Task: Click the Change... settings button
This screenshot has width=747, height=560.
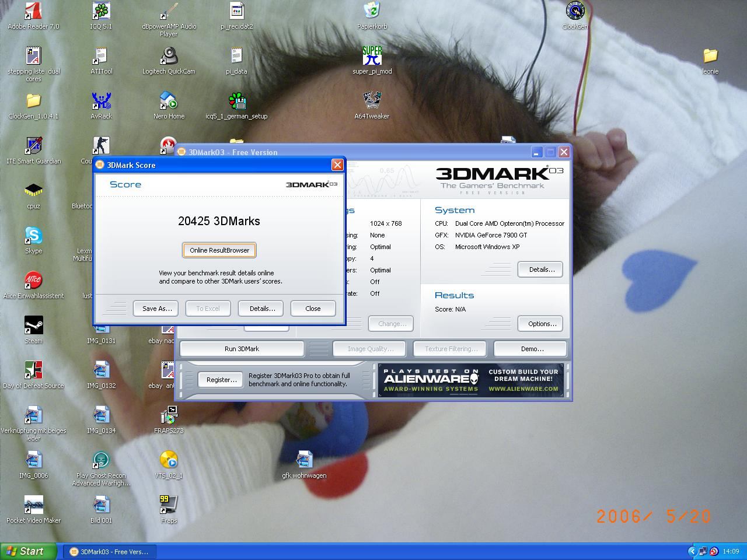Action: [x=392, y=324]
